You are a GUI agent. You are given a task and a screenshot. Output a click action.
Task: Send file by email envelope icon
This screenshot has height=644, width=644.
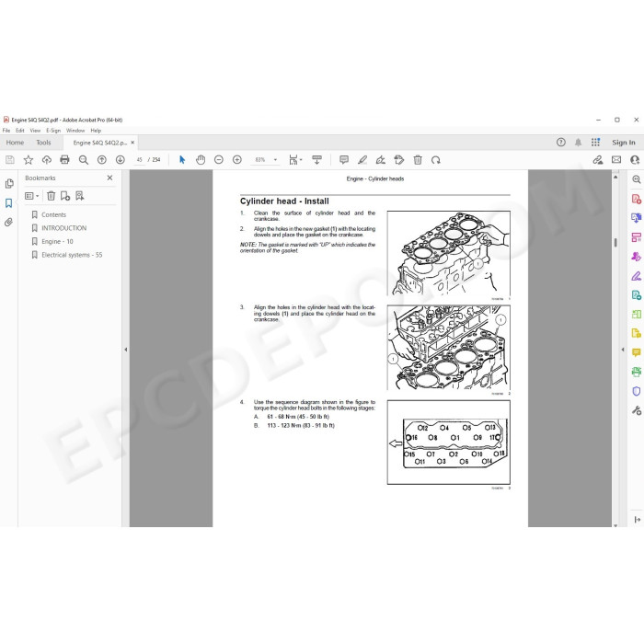pos(616,160)
